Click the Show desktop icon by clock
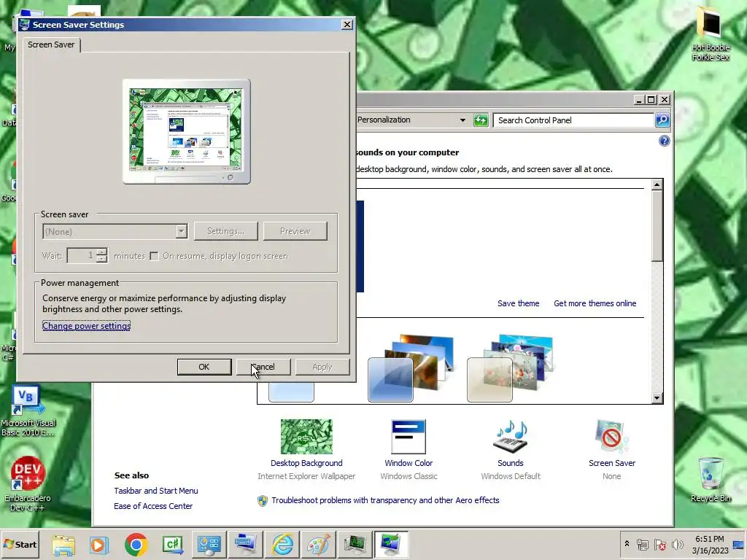 pyautogui.click(x=738, y=544)
